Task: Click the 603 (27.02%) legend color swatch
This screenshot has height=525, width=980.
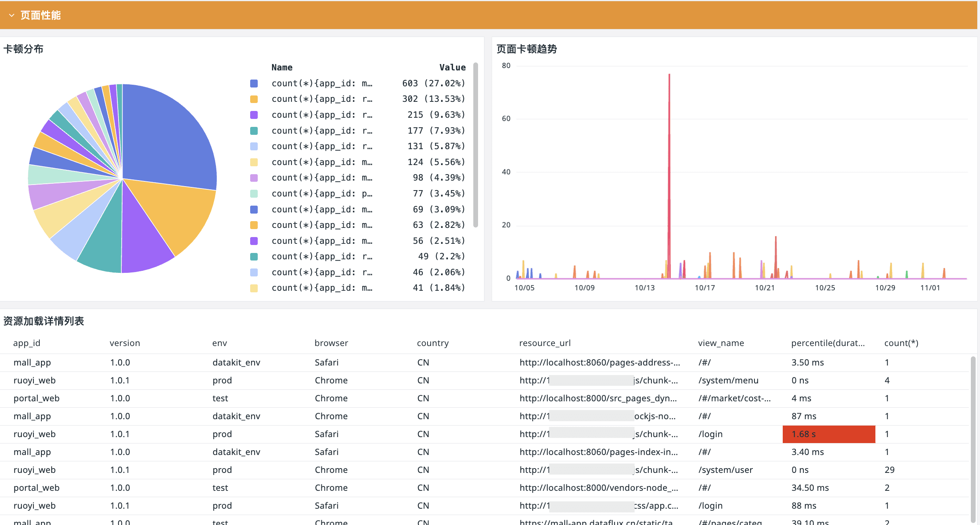Action: (x=254, y=84)
